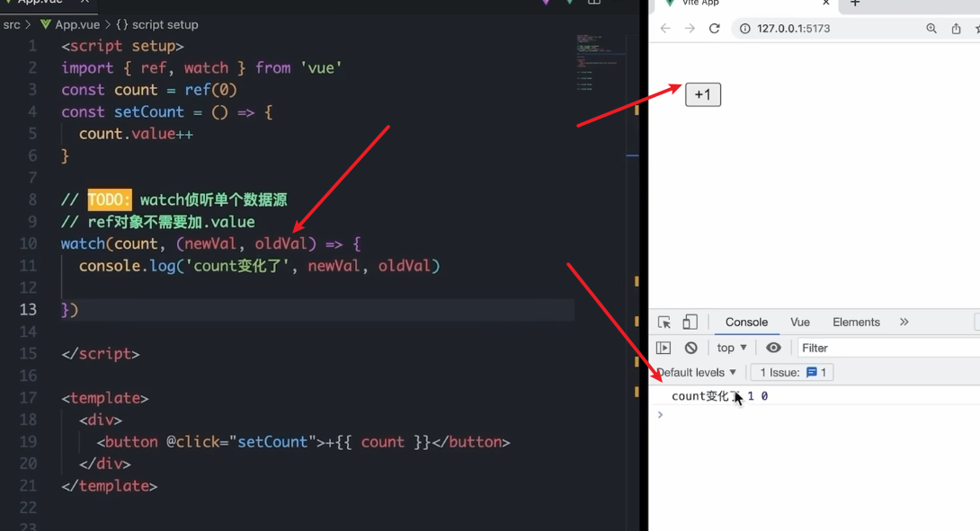
Task: Click the closing script tag on line 15
Action: (100, 354)
